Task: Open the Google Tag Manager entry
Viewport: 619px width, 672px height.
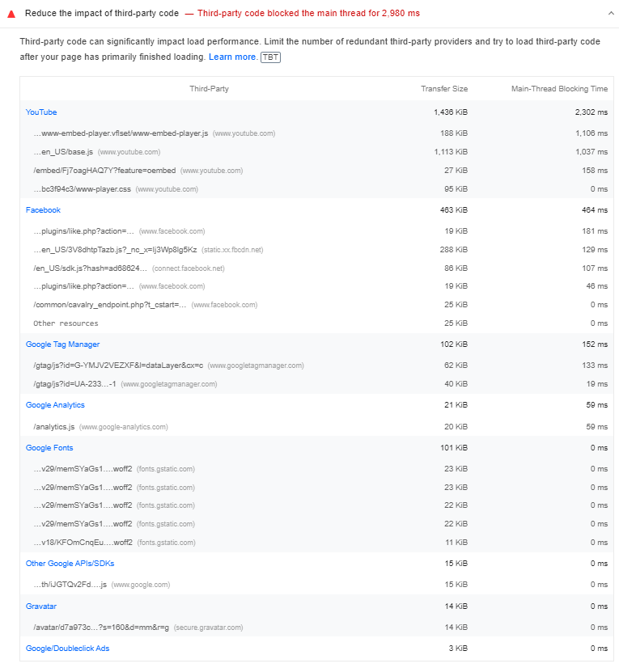Action: 64,344
